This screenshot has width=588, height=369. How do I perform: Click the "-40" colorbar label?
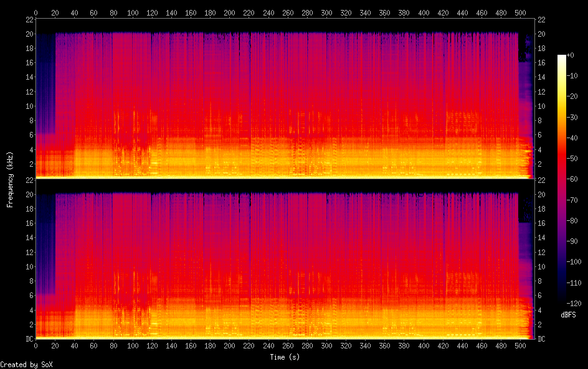[x=572, y=138]
